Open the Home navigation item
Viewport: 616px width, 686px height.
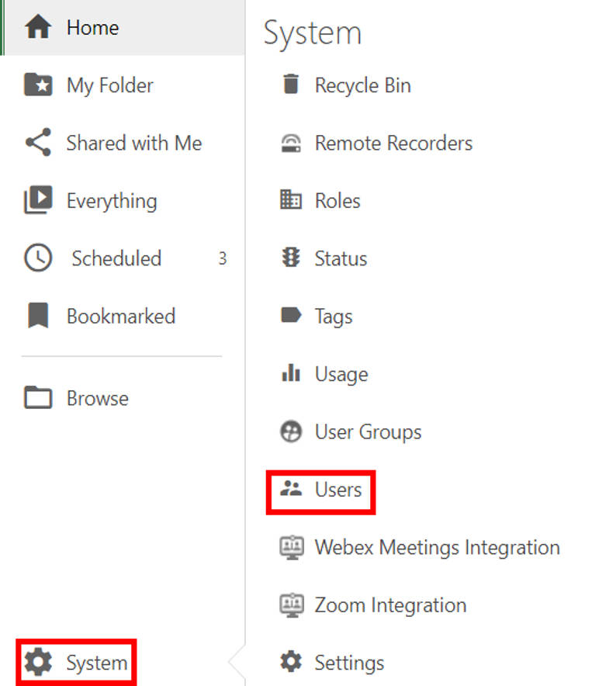coord(92,27)
